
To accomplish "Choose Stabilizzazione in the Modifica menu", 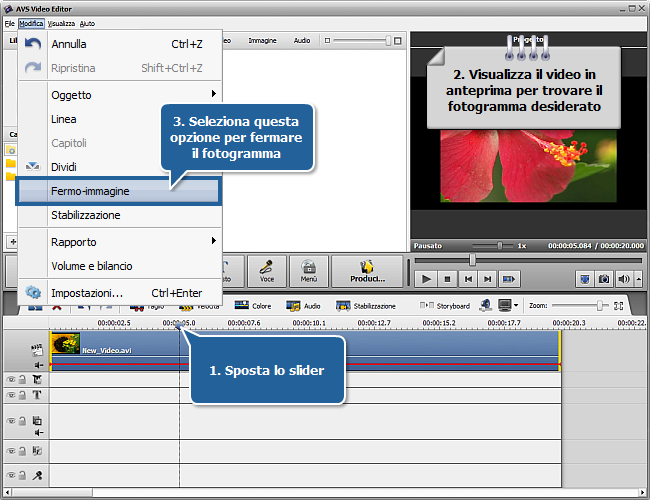I will pos(120,215).
